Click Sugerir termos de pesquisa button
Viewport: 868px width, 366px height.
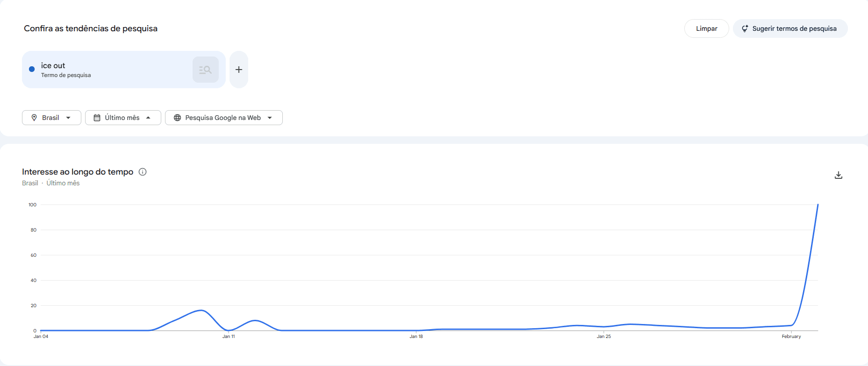(x=790, y=28)
